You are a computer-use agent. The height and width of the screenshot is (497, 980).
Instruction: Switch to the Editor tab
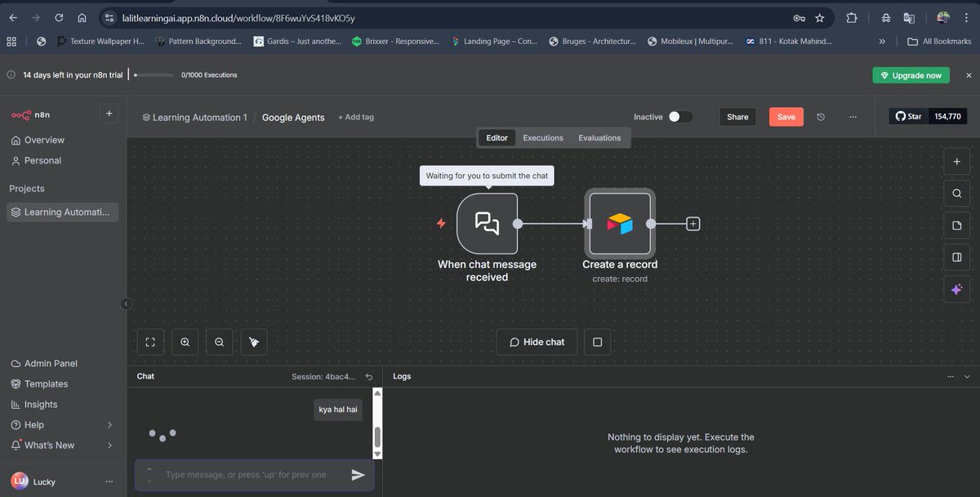coord(497,138)
